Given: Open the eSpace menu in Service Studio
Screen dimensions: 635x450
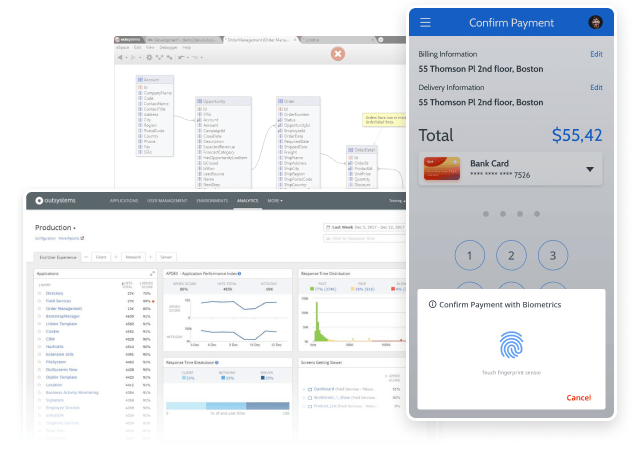Looking at the screenshot, I should (123, 47).
